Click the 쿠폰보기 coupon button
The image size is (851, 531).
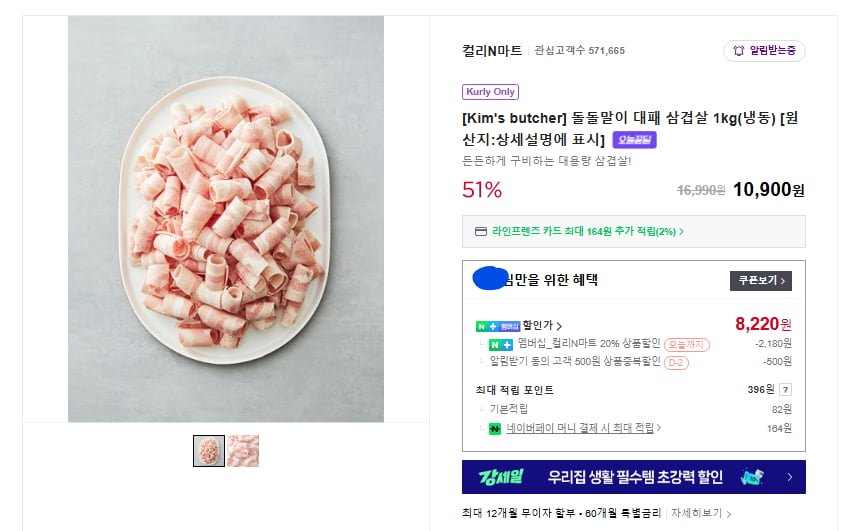[760, 280]
